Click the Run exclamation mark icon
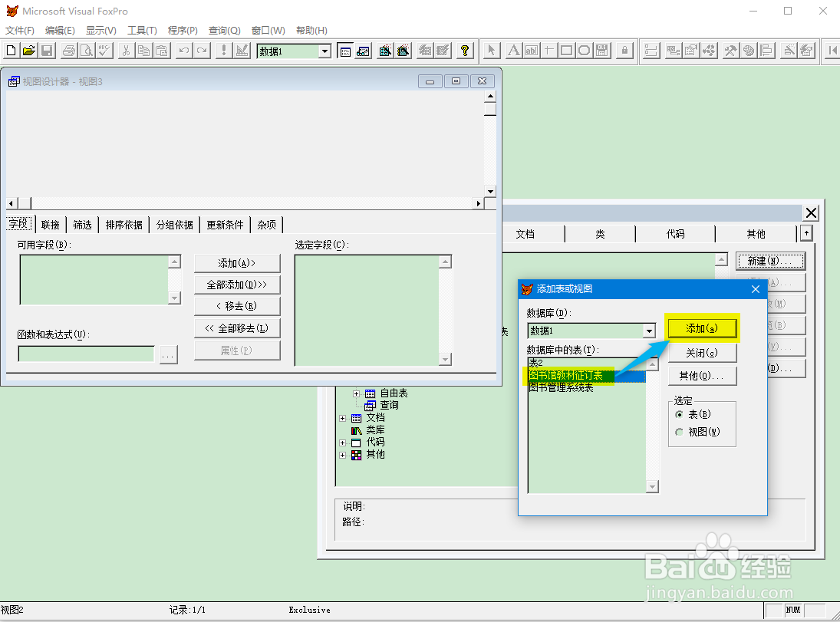Screen dimensions: 840x622 click(x=224, y=51)
